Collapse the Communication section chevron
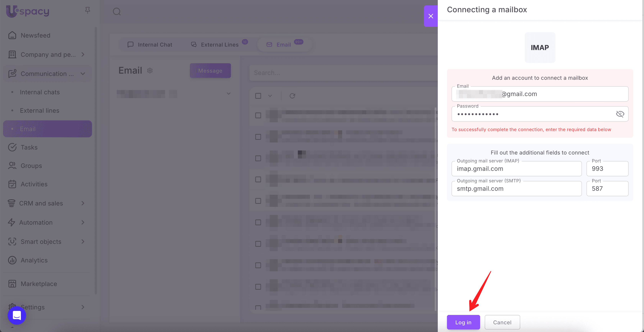644x332 pixels. pos(83,74)
